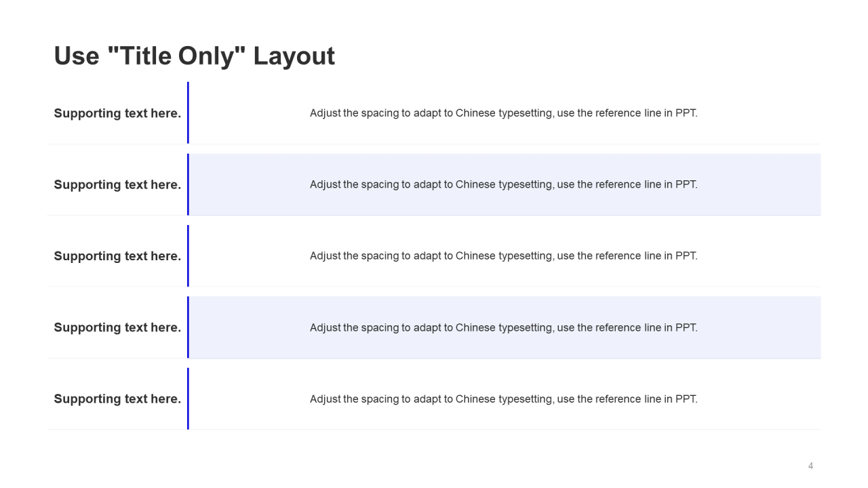Screen dimensions: 868x488
Task: Select the second row's 'Adjust the spacing' description
Action: point(503,184)
